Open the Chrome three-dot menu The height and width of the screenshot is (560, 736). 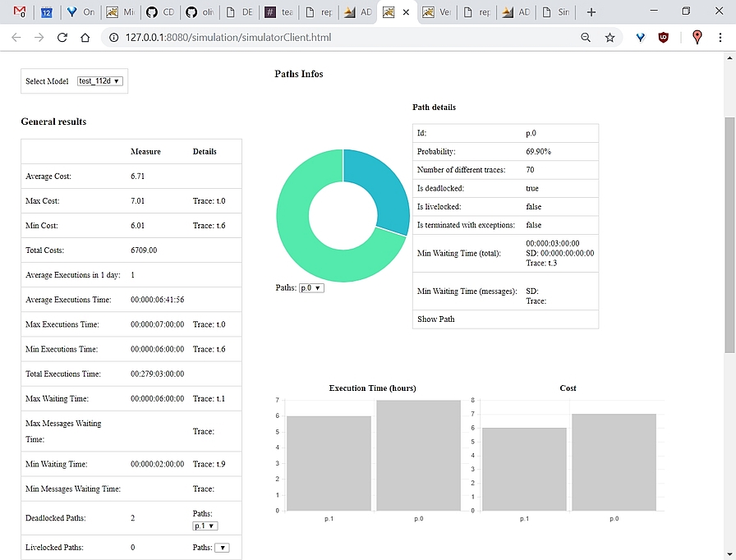click(x=720, y=38)
